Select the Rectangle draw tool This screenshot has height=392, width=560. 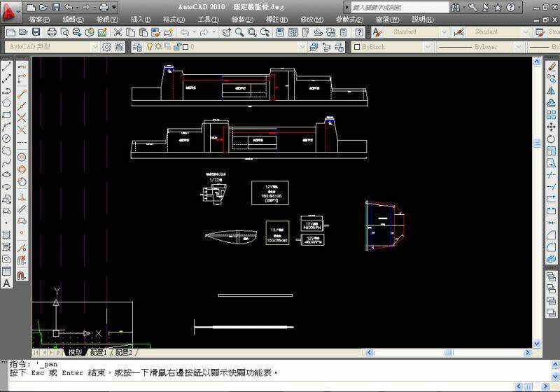pyautogui.click(x=7, y=115)
